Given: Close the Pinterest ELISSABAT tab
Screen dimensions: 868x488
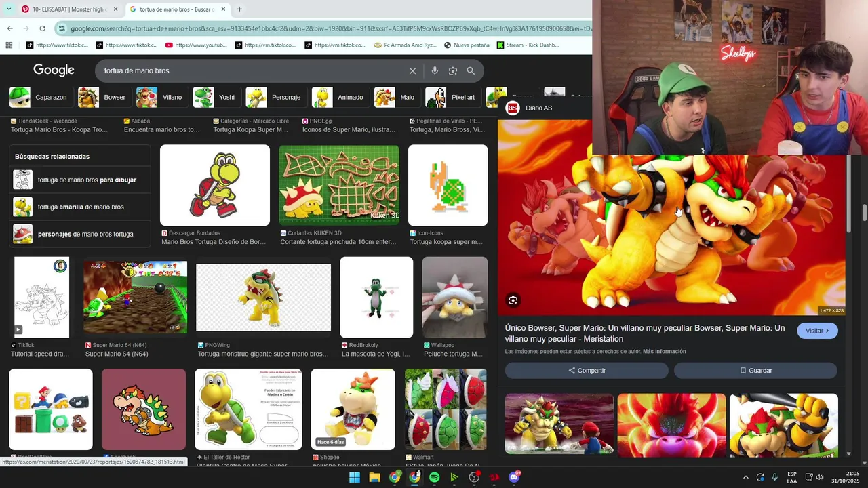Looking at the screenshot, I should click(x=115, y=9).
